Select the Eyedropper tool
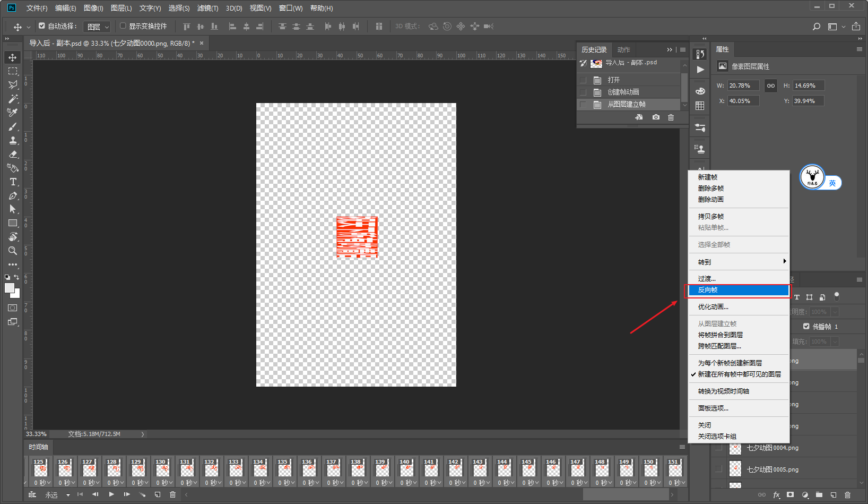 point(13,113)
